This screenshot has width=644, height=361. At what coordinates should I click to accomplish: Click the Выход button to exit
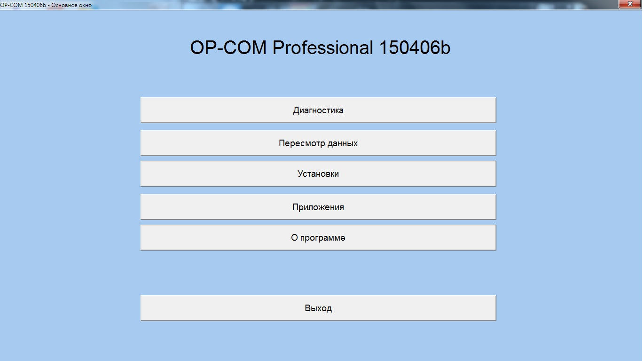click(x=318, y=308)
